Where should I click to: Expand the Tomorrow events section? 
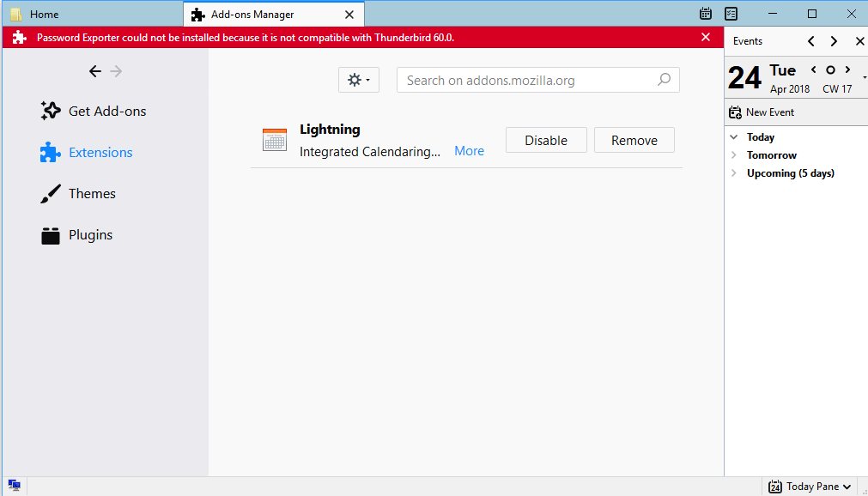[734, 155]
